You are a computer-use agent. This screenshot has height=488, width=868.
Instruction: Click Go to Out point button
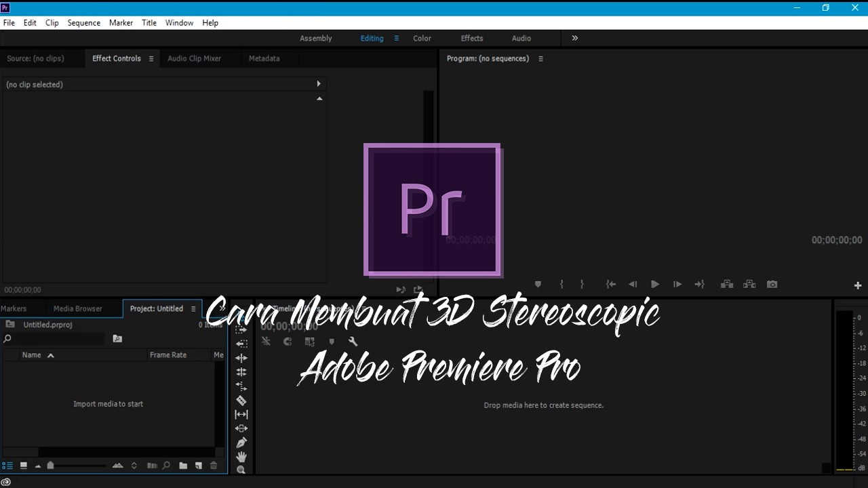click(700, 285)
